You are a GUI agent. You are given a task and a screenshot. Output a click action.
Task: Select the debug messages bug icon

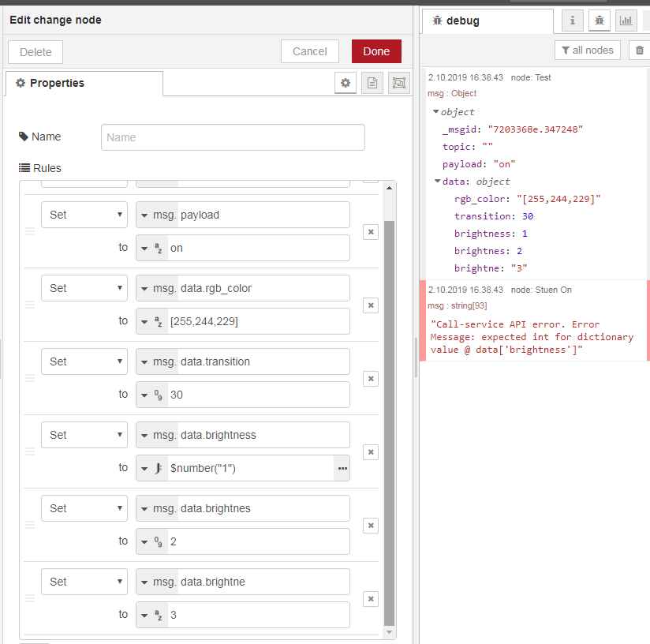click(599, 20)
